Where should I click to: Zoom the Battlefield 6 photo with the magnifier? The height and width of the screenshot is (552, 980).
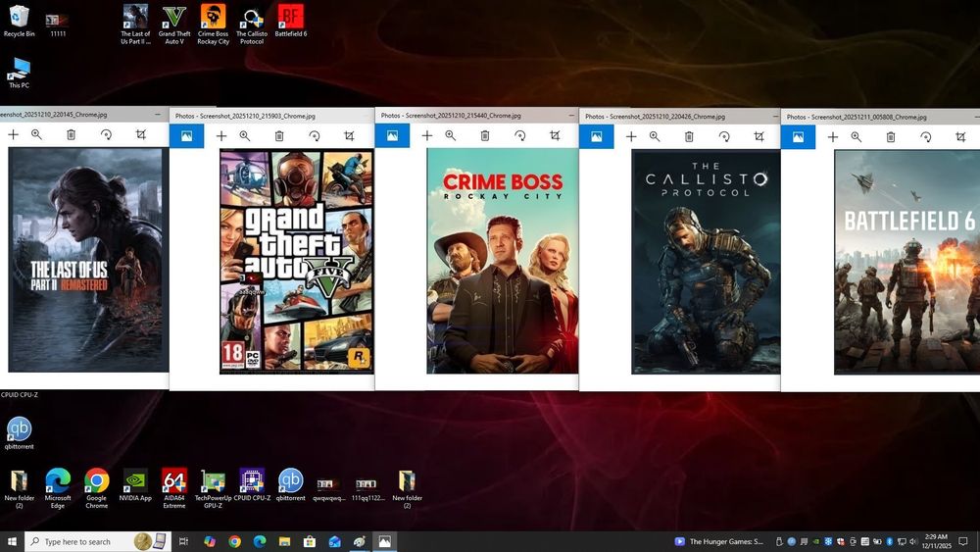857,137
